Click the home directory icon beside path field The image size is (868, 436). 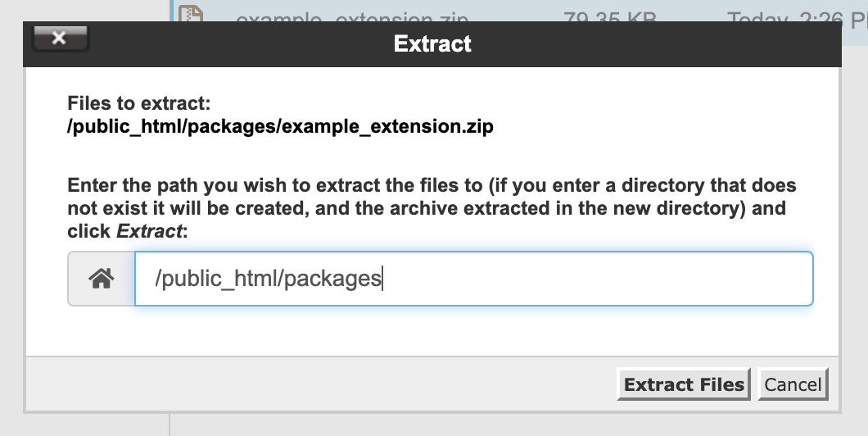click(102, 278)
